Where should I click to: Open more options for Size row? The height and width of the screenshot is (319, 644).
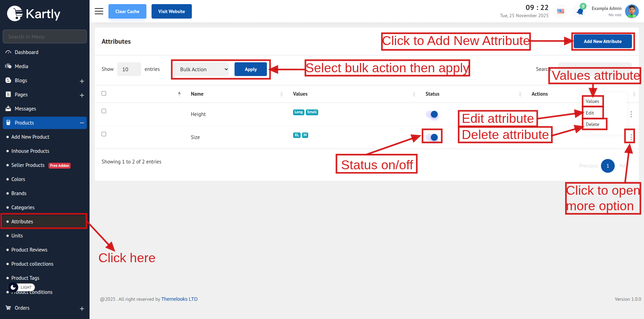click(631, 137)
